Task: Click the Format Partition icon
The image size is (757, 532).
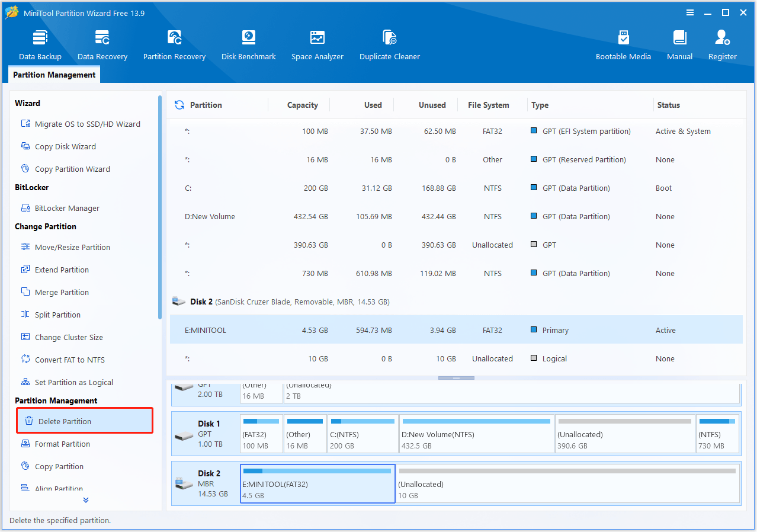Action: click(x=25, y=444)
